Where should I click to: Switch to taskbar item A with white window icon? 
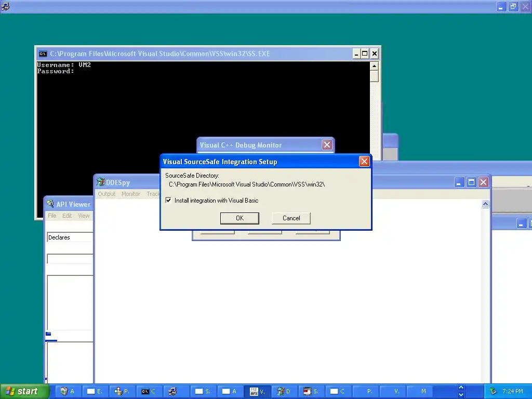click(230, 391)
